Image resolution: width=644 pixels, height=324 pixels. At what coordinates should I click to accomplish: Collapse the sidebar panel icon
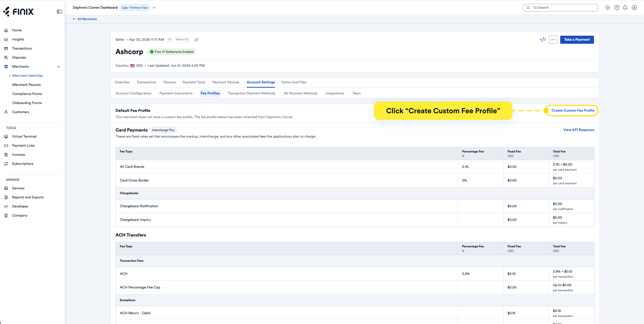(x=59, y=11)
